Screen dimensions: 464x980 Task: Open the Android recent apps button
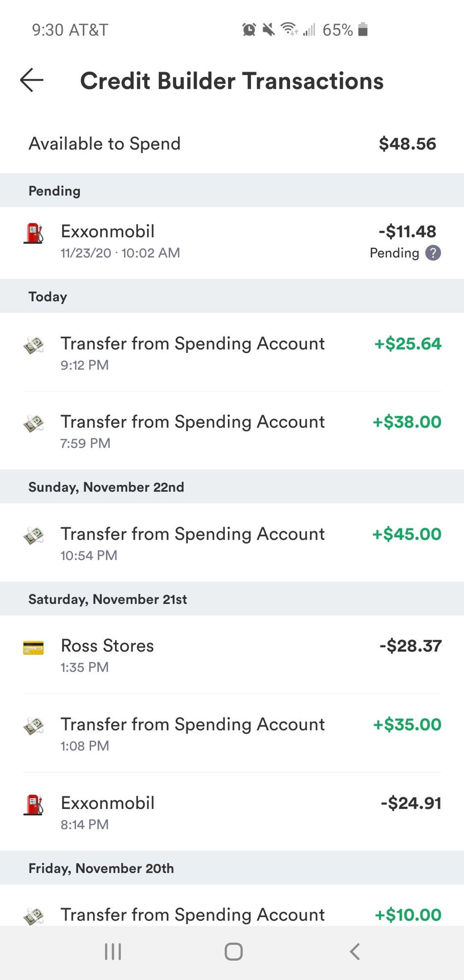pos(113,952)
